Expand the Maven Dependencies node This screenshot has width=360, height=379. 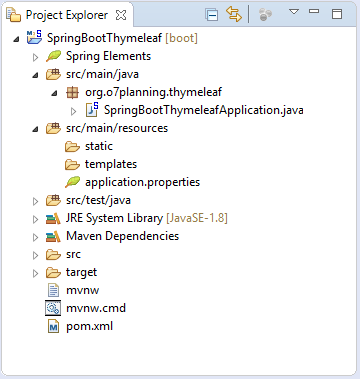[x=35, y=237]
